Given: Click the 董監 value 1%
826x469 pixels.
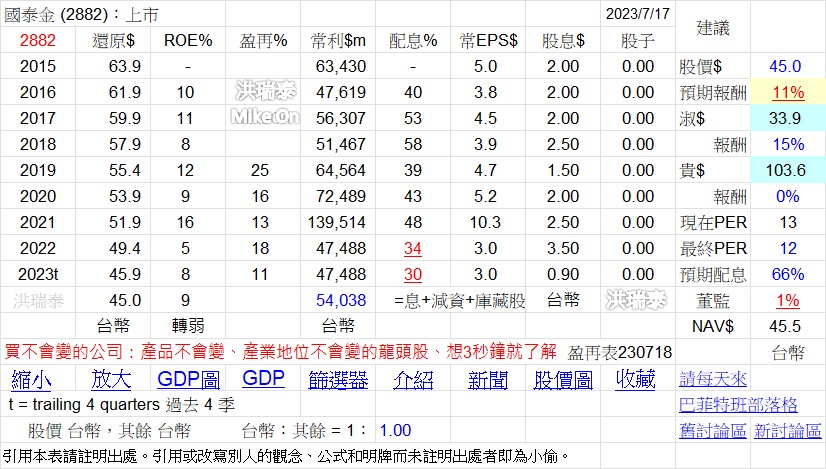Looking at the screenshot, I should 788,300.
